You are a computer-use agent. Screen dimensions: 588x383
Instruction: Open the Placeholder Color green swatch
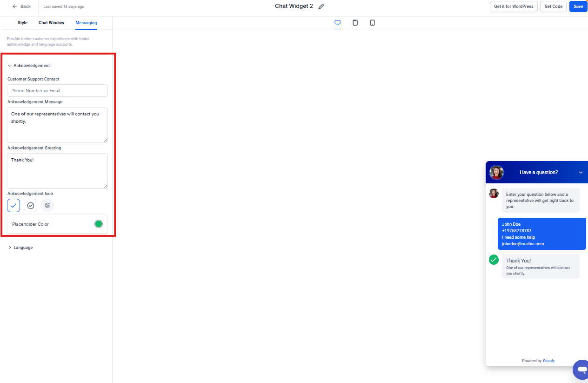pyautogui.click(x=99, y=224)
